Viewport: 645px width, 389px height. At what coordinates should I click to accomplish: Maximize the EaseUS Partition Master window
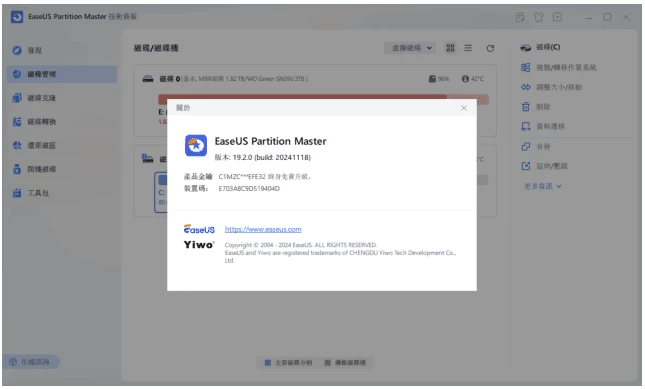(x=607, y=17)
